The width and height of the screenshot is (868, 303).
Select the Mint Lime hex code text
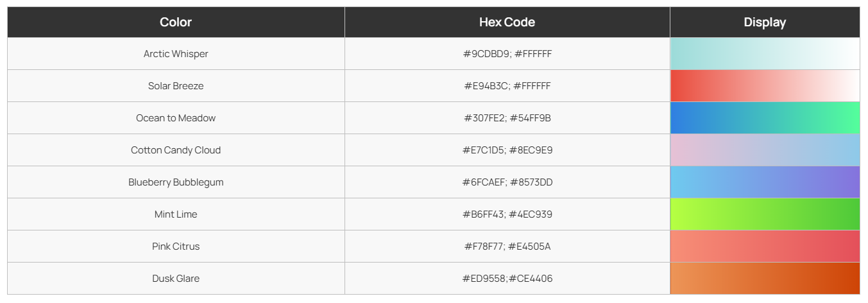tap(507, 214)
